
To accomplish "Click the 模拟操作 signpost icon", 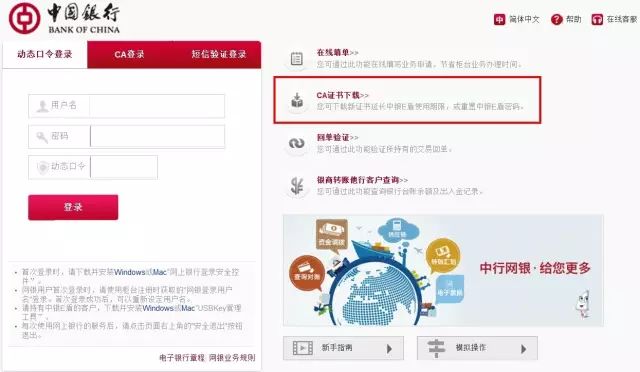I will [x=436, y=348].
